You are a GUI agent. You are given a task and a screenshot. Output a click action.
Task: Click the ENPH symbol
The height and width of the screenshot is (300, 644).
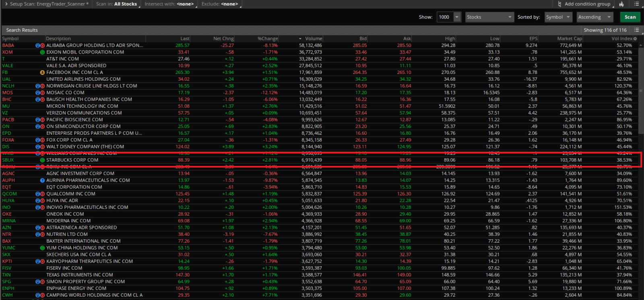pos(8,288)
